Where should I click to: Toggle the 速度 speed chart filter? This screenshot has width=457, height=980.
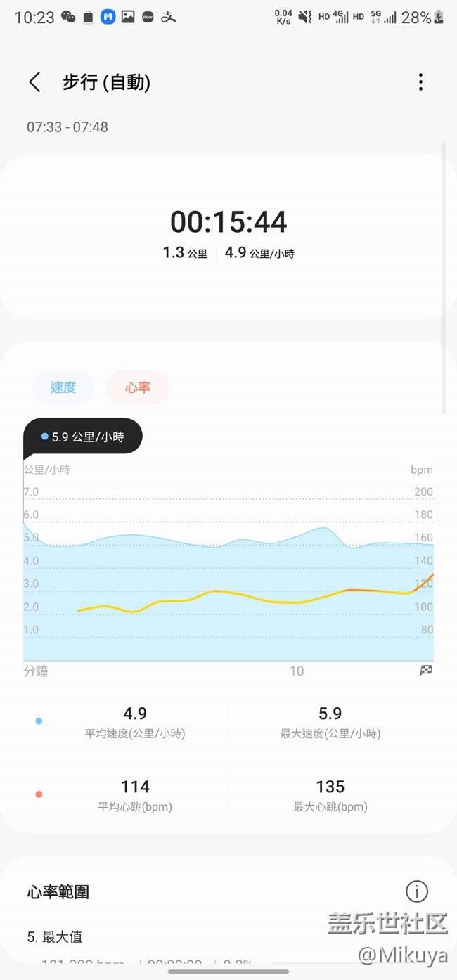click(63, 387)
